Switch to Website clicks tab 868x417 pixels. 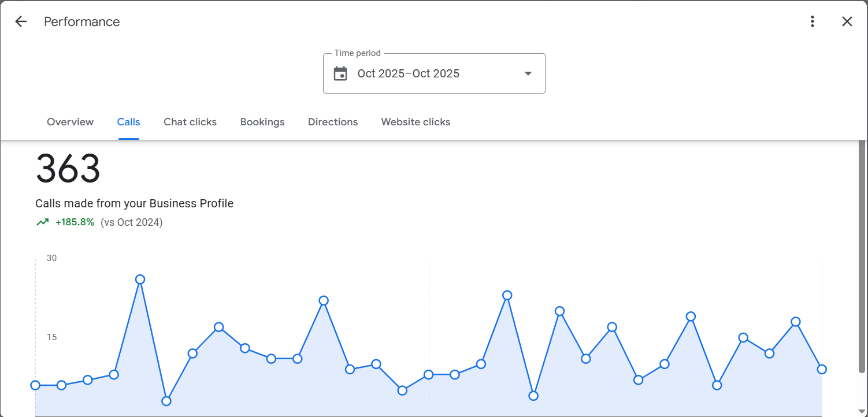tap(416, 122)
